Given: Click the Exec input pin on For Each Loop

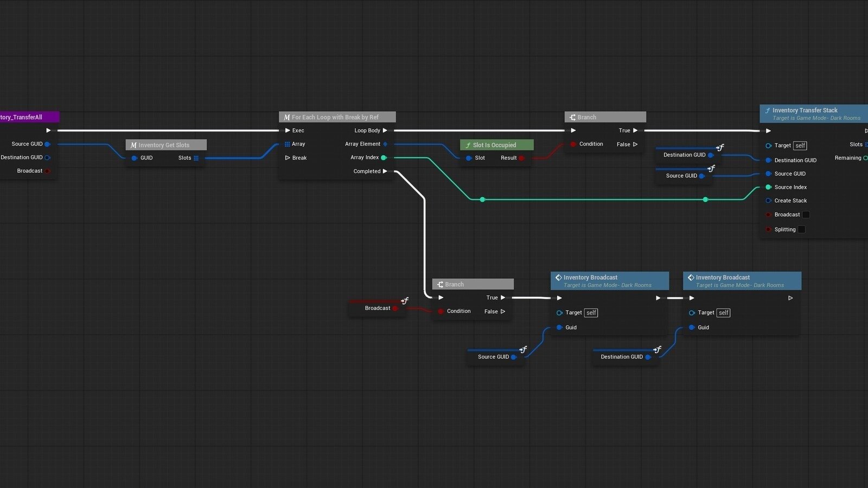Looking at the screenshot, I should (x=288, y=130).
